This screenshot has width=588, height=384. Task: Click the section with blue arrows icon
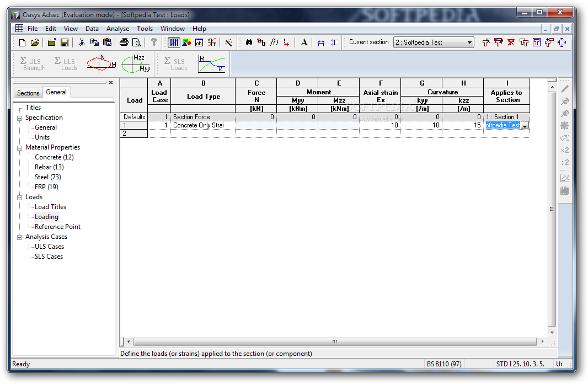562,42
